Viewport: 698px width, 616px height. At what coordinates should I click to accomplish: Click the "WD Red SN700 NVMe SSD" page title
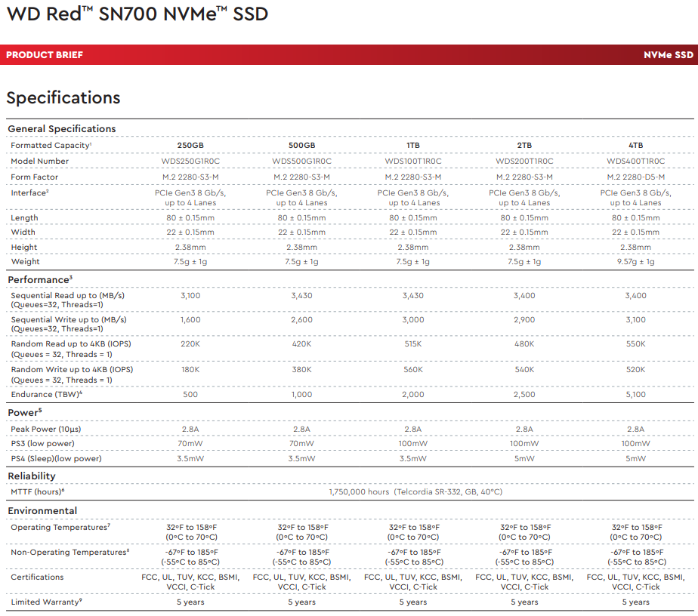point(137,14)
